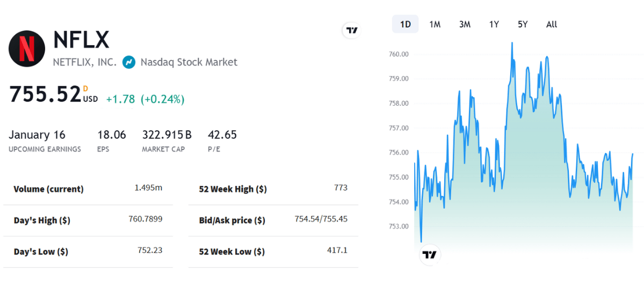
Task: Click the 756.00 chart axis label
Action: [399, 152]
